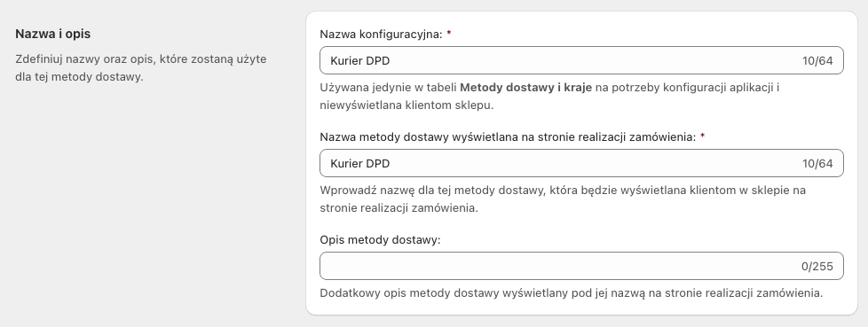Viewport: 868px width, 327px height.
Task: Click the red asterisk after "realizacji zamówienia:"
Action: coord(703,136)
